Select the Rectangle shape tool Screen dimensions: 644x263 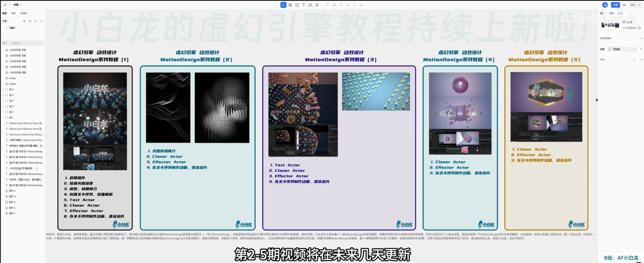coord(297,5)
